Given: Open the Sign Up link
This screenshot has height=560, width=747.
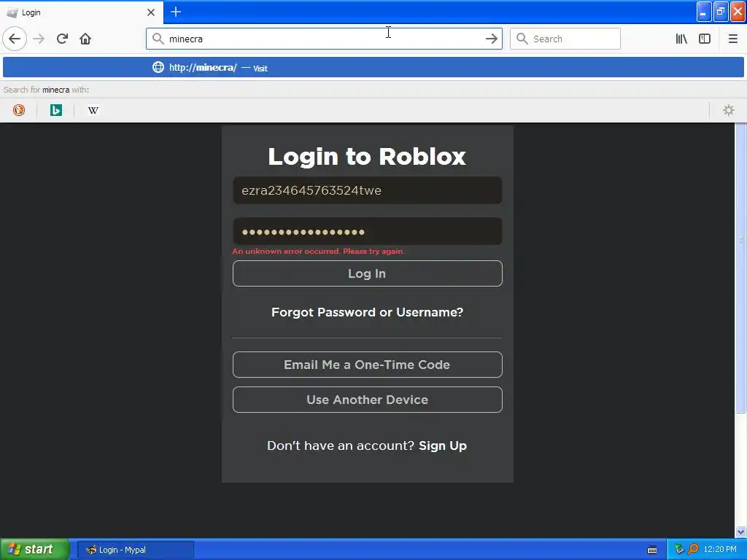Looking at the screenshot, I should pyautogui.click(x=443, y=446).
